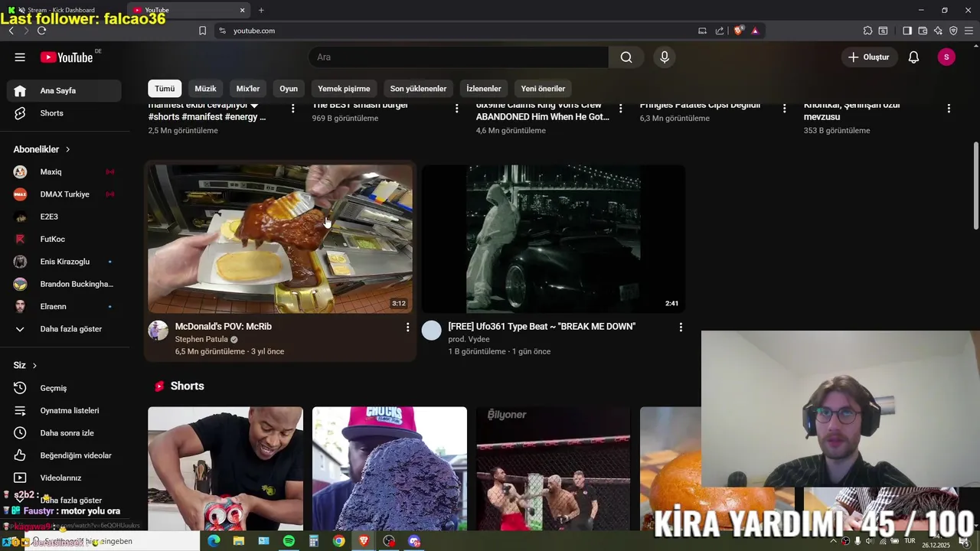Select the Mix'ler filter chip

pos(248,89)
